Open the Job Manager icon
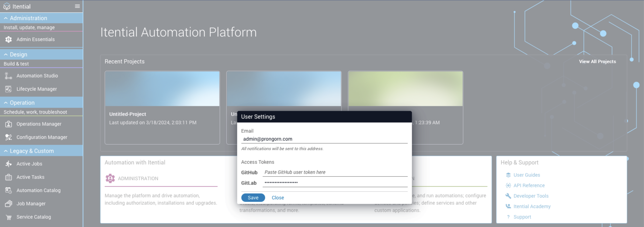644x227 pixels. (9, 204)
